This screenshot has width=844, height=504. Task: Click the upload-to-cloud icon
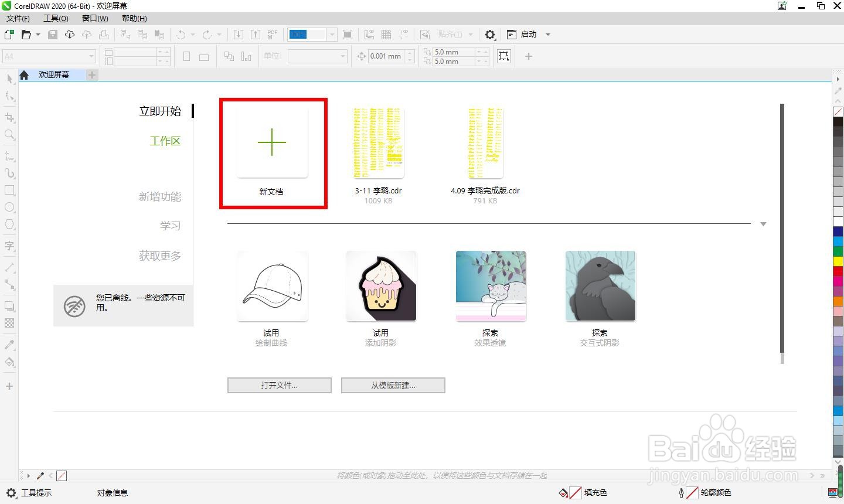coord(87,35)
